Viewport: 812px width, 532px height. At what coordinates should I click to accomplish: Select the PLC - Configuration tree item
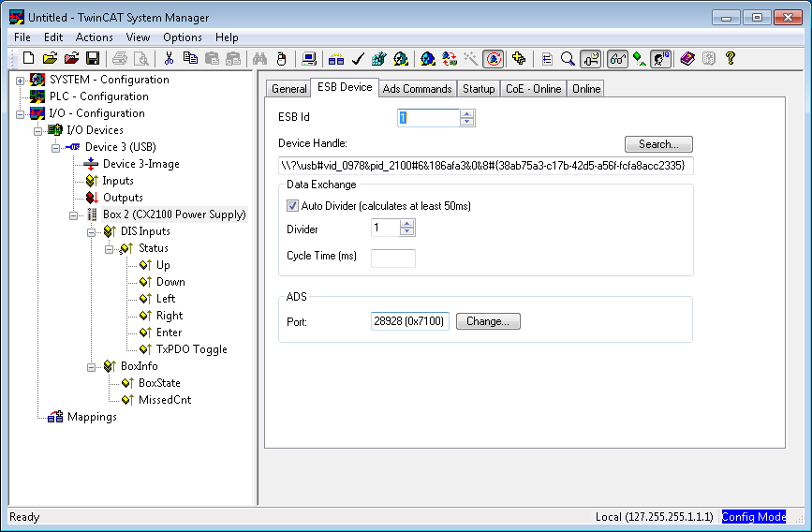(99, 96)
